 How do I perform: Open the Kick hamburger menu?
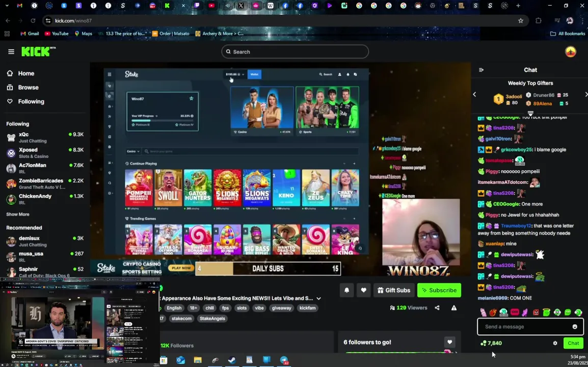point(11,52)
